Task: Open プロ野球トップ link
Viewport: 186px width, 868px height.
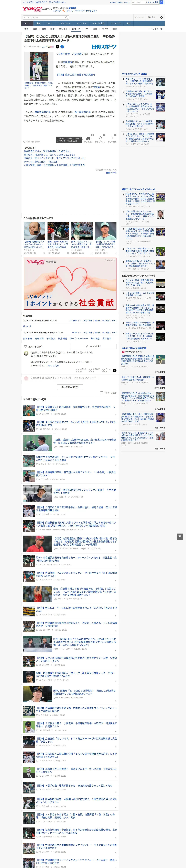Action: [75, 321]
